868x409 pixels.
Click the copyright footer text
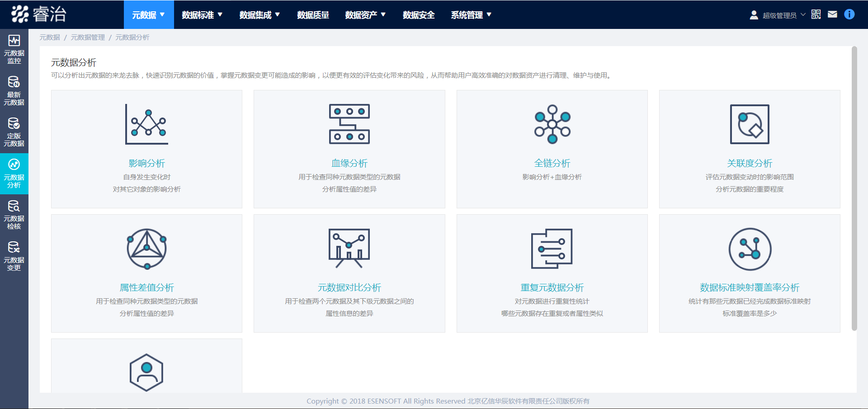pyautogui.click(x=448, y=401)
